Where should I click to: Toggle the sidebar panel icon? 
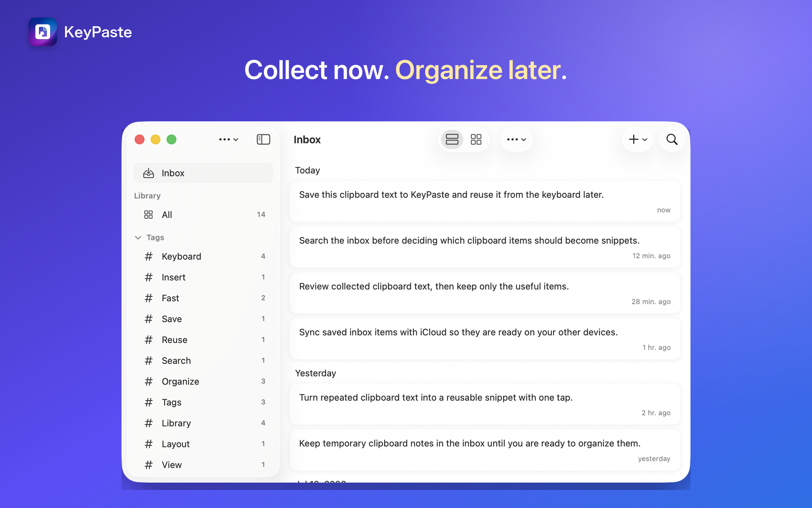pos(263,139)
